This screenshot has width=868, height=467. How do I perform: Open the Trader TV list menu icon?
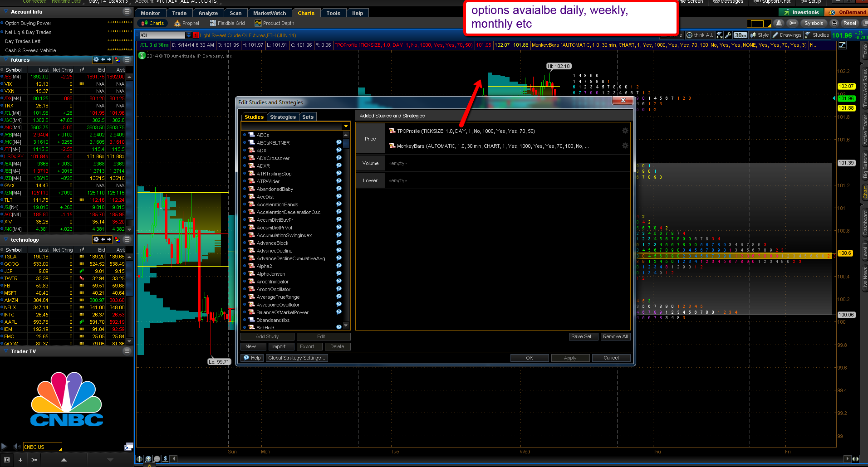click(127, 351)
